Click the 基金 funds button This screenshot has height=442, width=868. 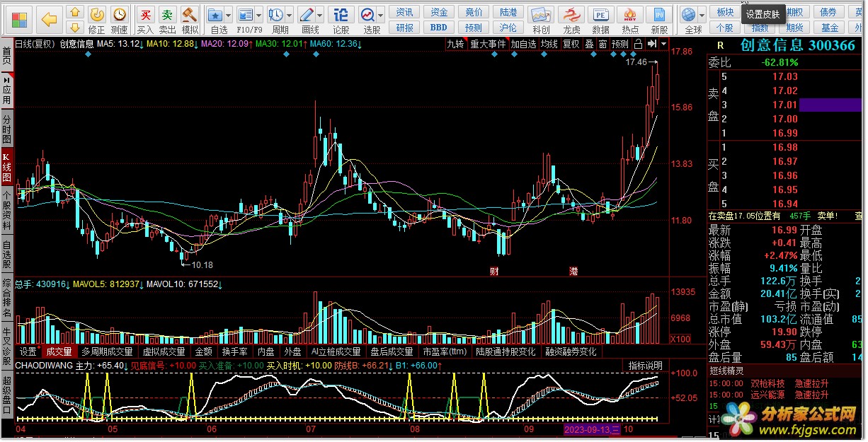point(830,28)
